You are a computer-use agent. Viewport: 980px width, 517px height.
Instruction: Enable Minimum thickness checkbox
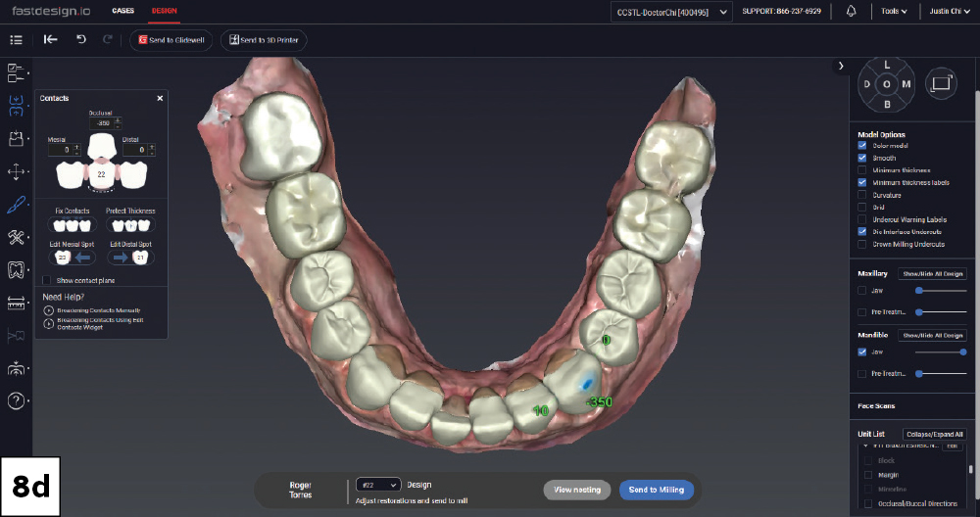tap(861, 169)
